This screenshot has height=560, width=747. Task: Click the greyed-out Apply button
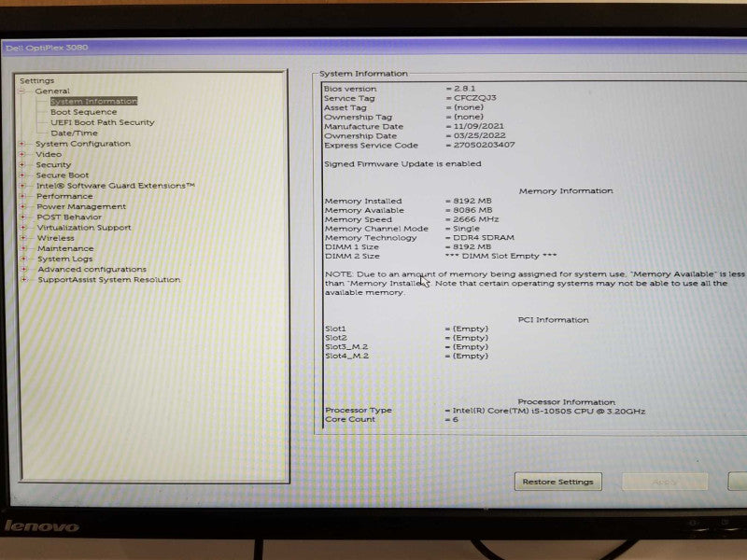[x=665, y=482]
